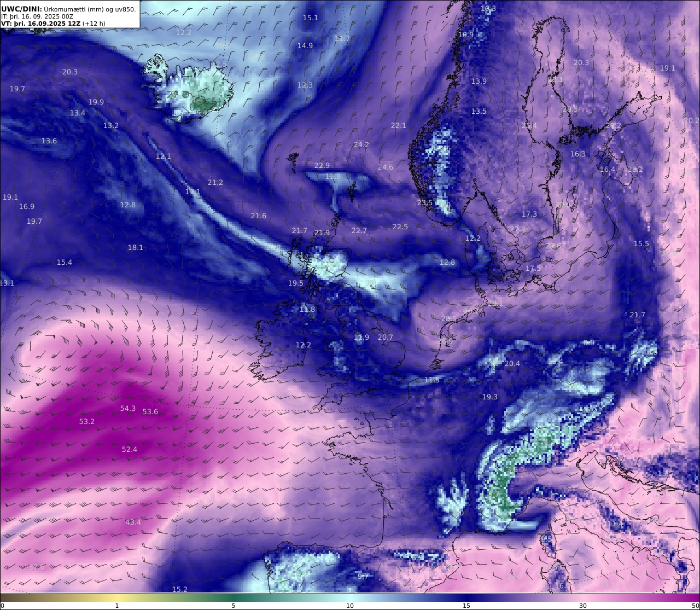
Task: Click the 21.9 value label
Action: click(322, 233)
